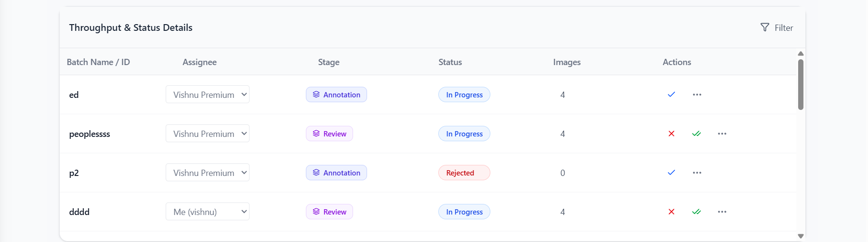
Task: Click Annotation stage badge for batch ed
Action: tap(336, 94)
